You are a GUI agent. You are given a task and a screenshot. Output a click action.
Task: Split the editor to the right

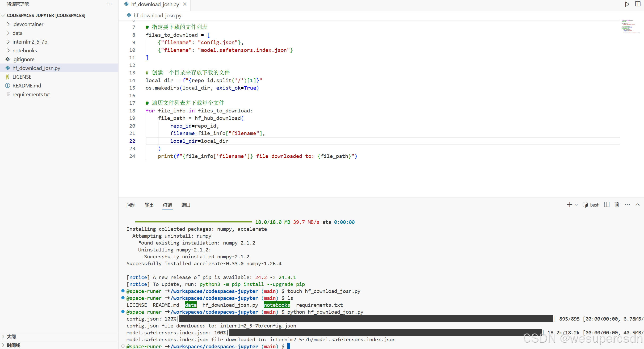point(638,4)
